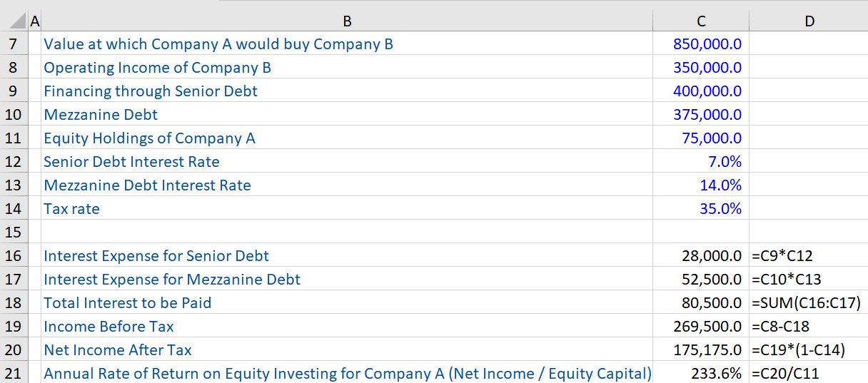Select row 15 header

pos(14,232)
